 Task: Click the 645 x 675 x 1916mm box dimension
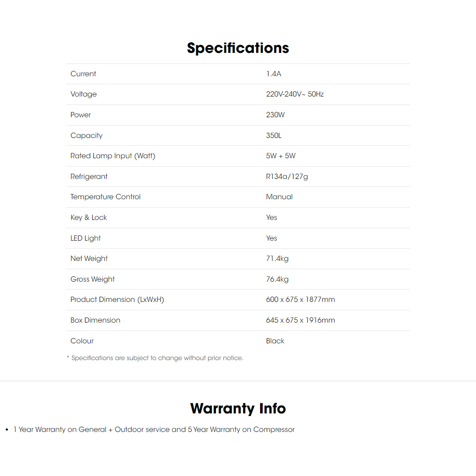click(x=301, y=320)
